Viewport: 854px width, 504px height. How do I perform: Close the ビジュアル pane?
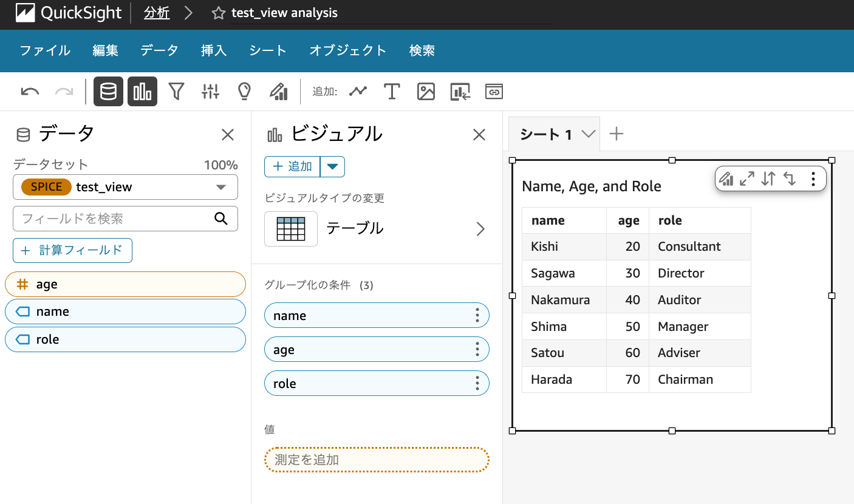click(x=479, y=135)
